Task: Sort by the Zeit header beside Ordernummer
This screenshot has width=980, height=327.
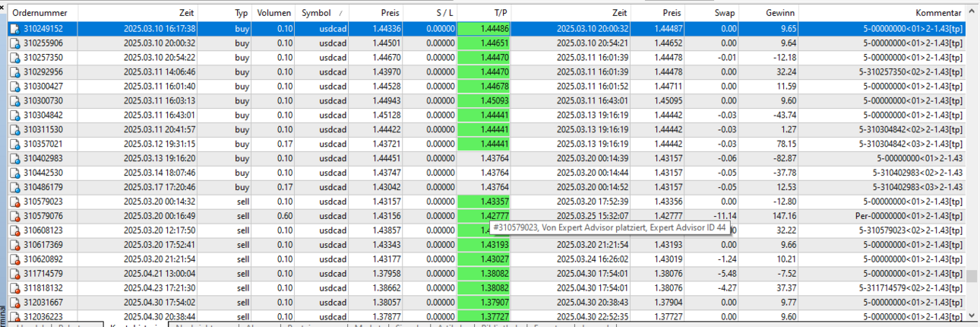Action: 139,14
